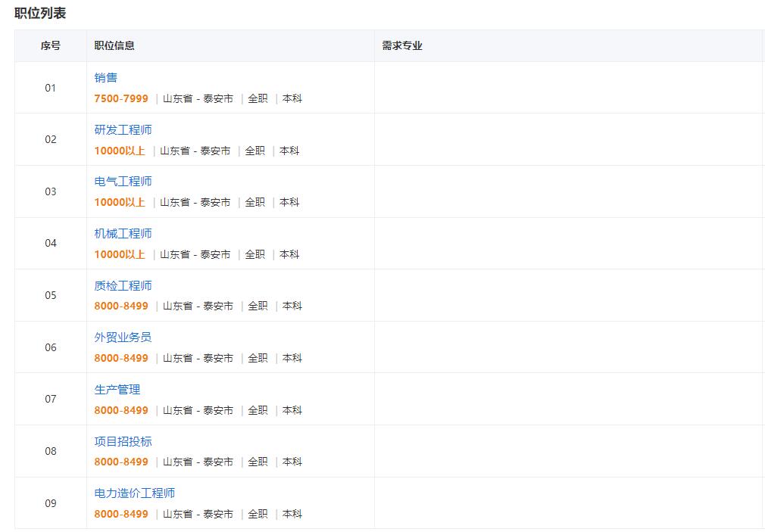Open the 电力造价工程师 listing
This screenshot has width=765, height=532.
[x=135, y=493]
